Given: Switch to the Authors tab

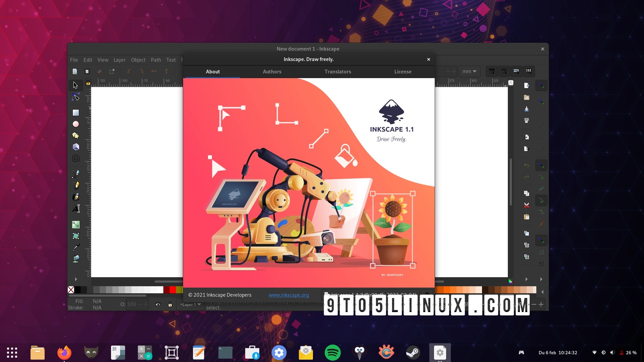Looking at the screenshot, I should coord(272,71).
